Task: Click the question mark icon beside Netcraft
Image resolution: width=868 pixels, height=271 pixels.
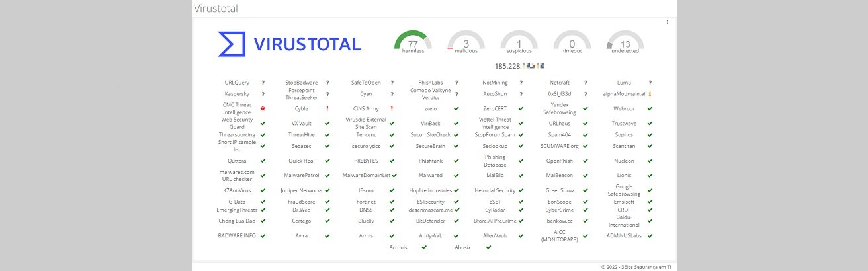Action: (x=585, y=83)
